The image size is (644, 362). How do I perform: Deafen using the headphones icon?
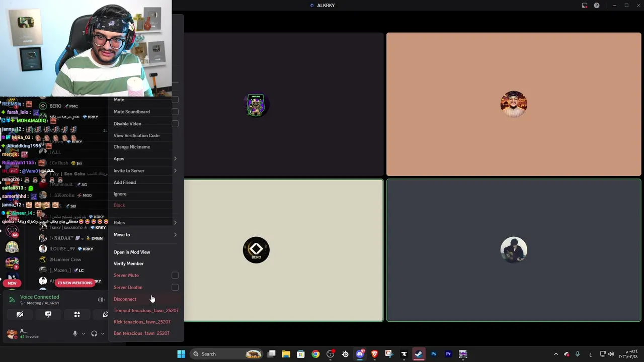point(94,333)
